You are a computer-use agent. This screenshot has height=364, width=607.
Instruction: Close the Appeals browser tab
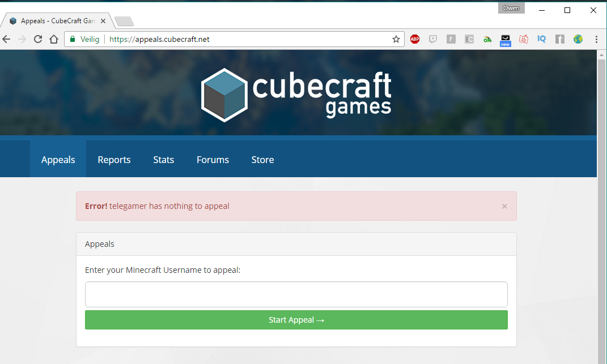(103, 21)
